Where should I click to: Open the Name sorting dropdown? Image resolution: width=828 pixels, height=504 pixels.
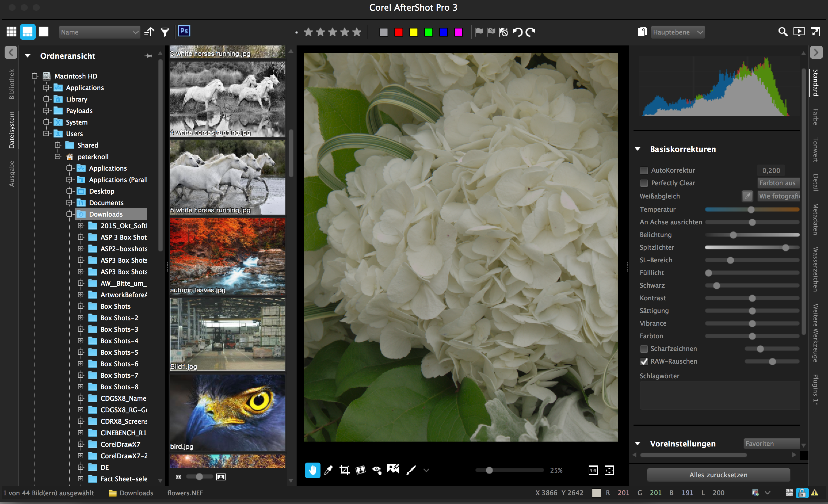(x=100, y=32)
